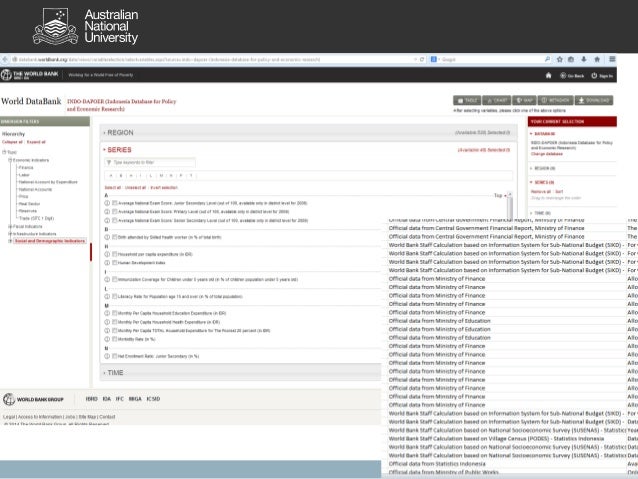Screen dimensions: 638x479
Task: Open the Metadata button
Action: (x=555, y=101)
